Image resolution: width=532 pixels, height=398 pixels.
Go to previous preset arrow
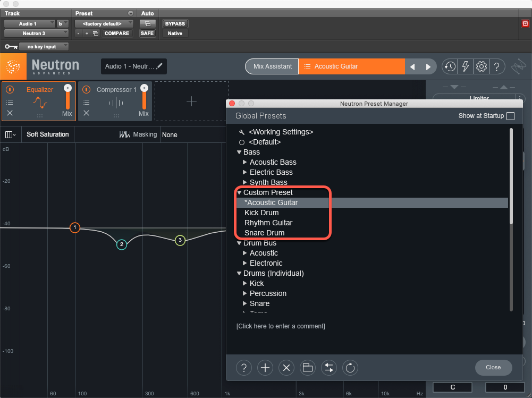click(412, 67)
